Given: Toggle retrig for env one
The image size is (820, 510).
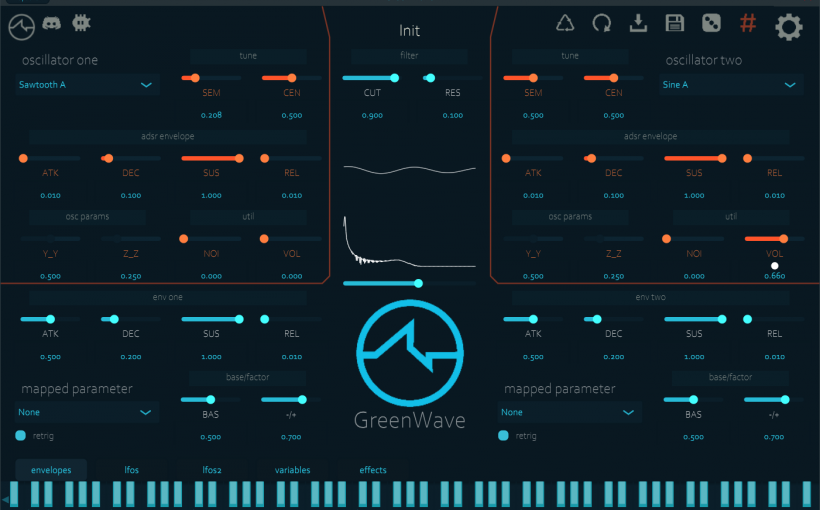Looking at the screenshot, I should point(21,435).
